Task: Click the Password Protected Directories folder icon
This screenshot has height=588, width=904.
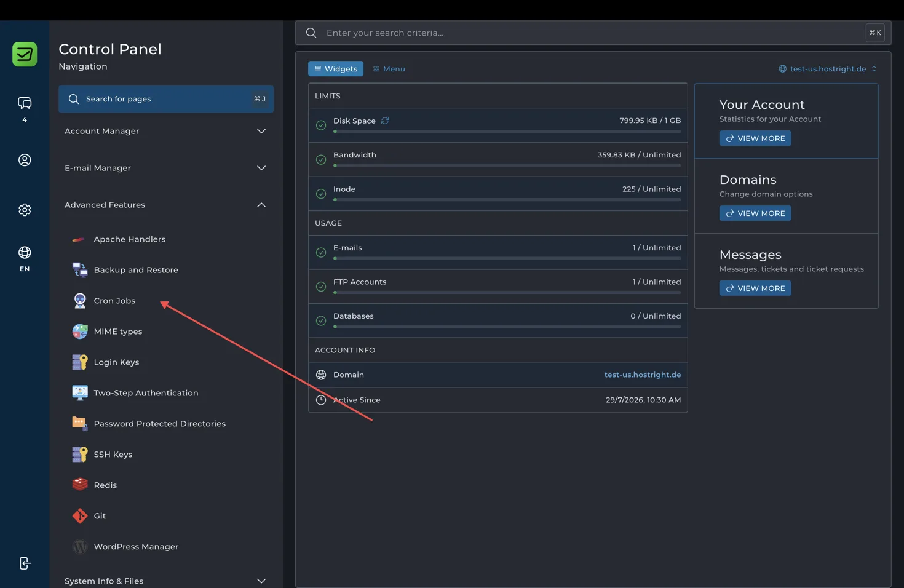Action: click(80, 423)
